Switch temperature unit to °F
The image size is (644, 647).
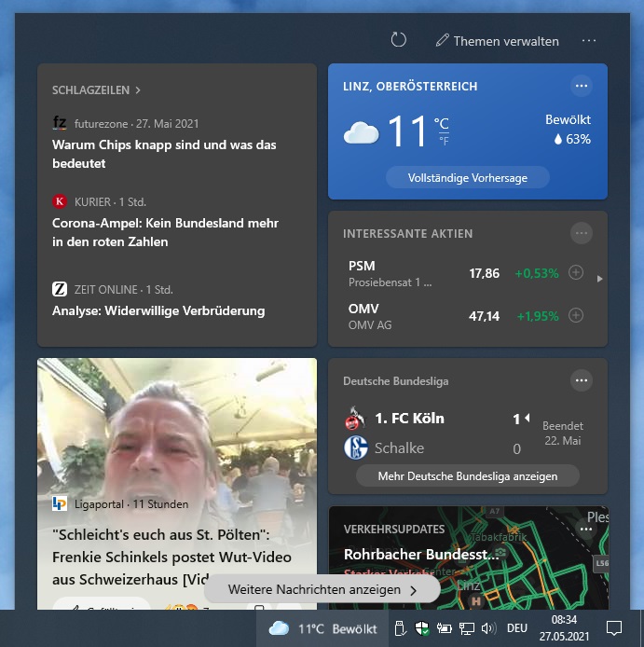[443, 142]
